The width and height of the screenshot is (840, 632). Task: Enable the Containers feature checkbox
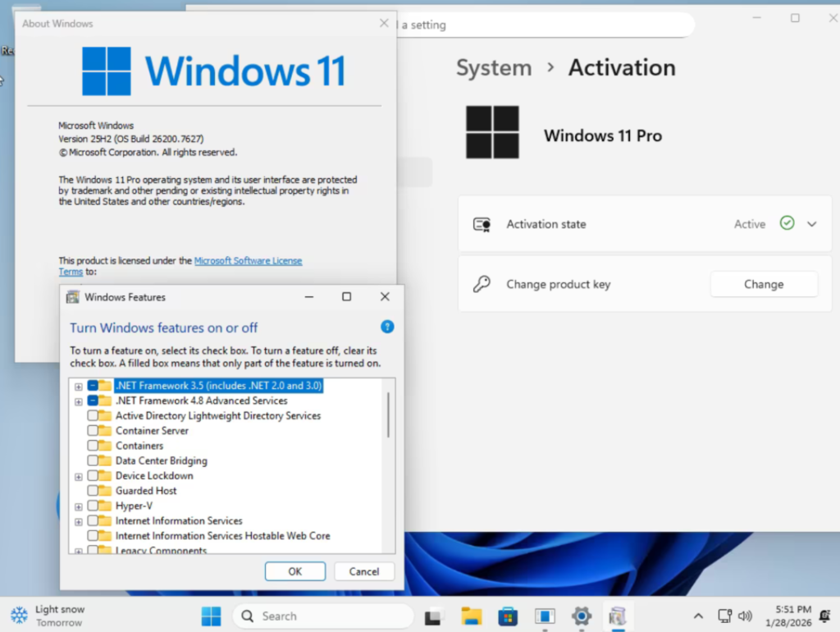93,446
